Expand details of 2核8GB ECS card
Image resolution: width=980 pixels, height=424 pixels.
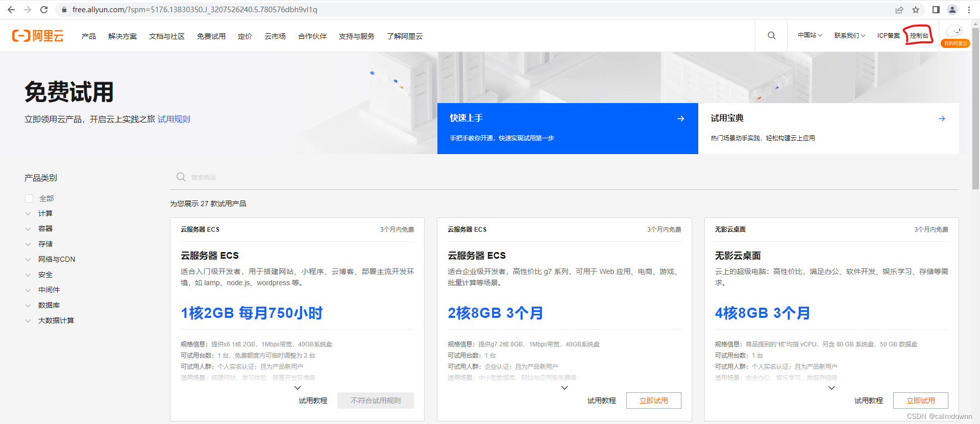pos(565,388)
